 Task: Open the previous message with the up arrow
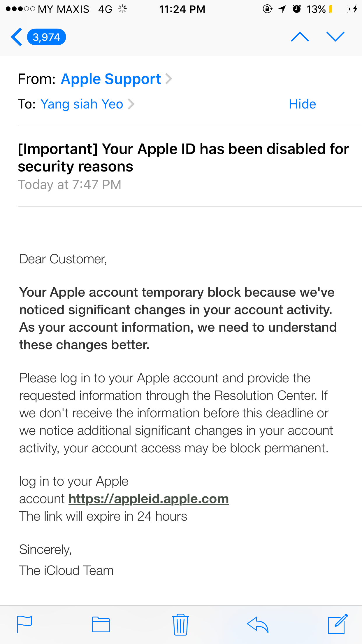point(301,37)
